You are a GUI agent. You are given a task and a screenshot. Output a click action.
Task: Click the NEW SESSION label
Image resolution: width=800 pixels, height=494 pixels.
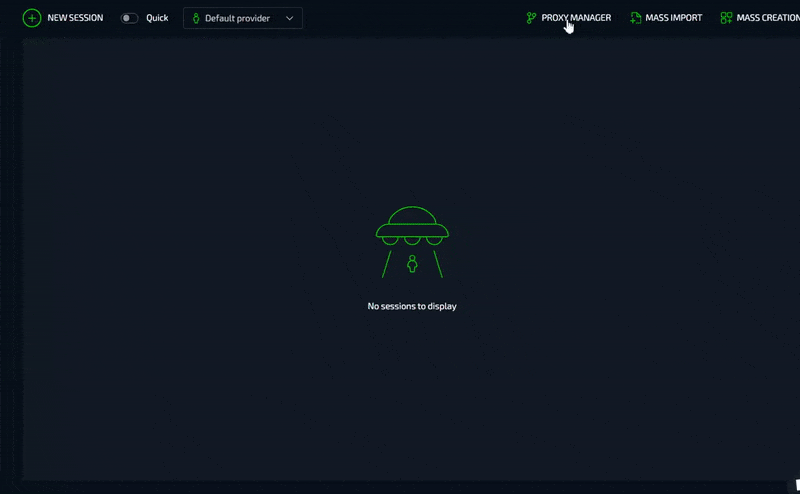75,18
